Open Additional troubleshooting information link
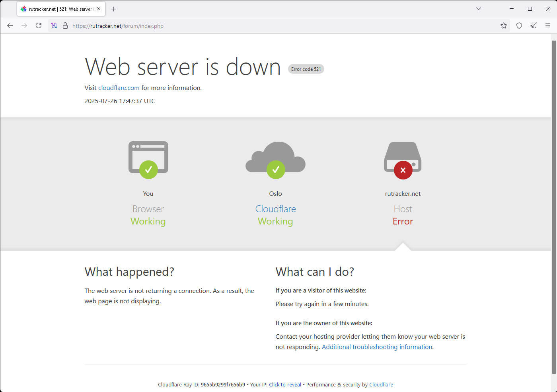The image size is (557, 392). [377, 347]
